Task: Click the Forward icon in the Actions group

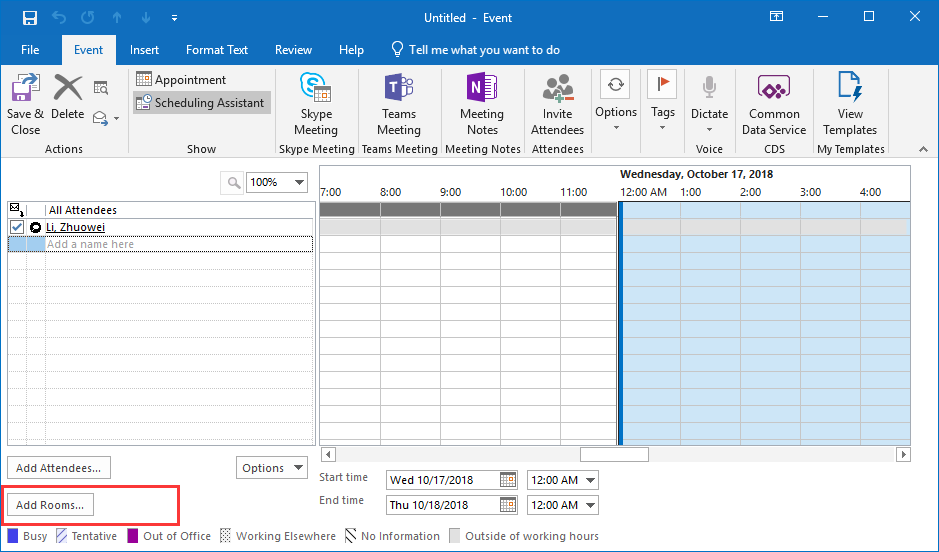Action: pyautogui.click(x=100, y=119)
